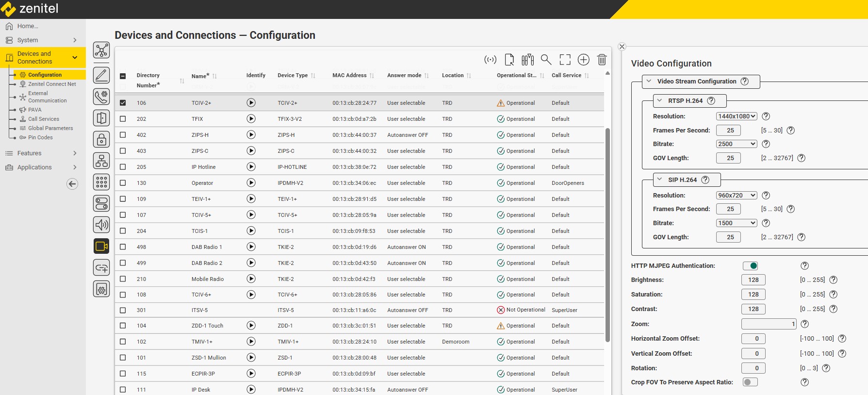
Task: Open the toggle switches settings icon
Action: pos(101,203)
